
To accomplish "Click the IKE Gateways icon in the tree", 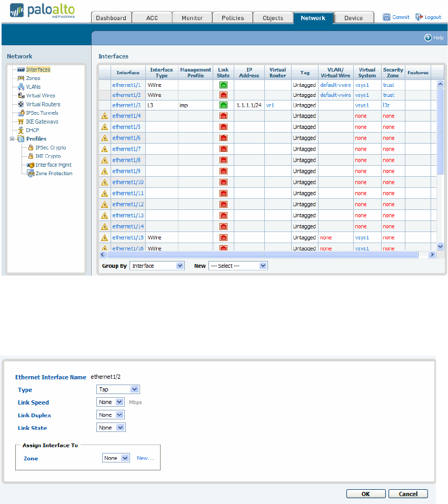I will [x=21, y=122].
